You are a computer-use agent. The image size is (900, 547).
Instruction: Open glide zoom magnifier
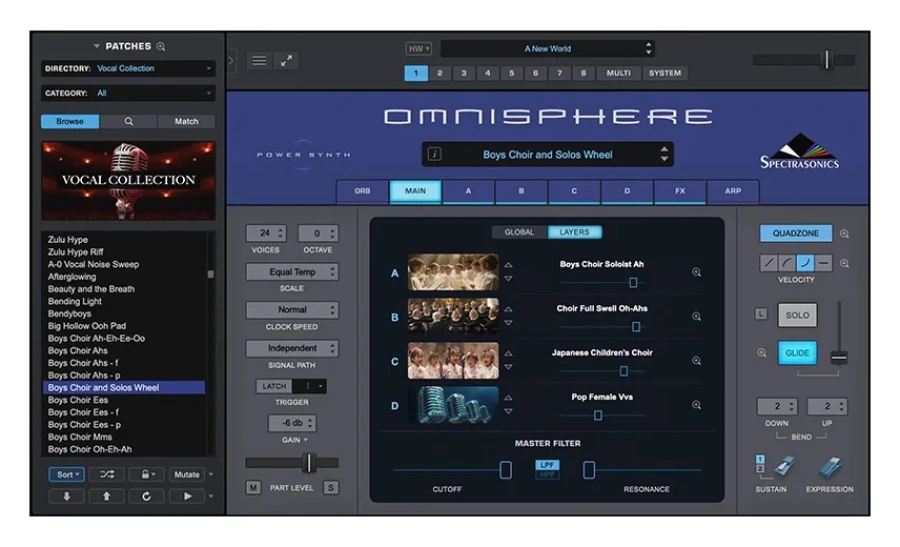coord(762,352)
